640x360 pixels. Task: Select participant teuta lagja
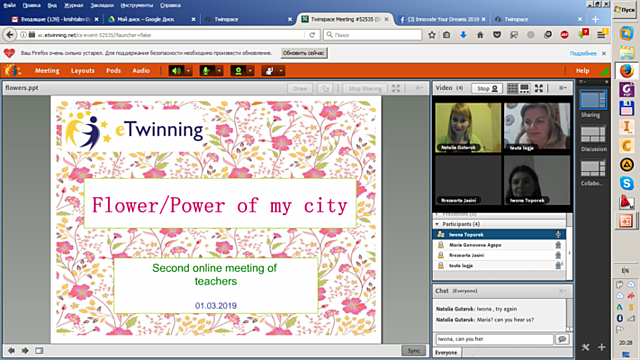point(500,265)
